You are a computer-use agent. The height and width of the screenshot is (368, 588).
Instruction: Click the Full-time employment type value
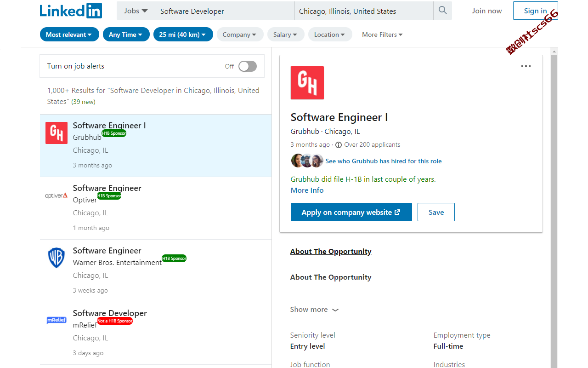[x=448, y=346]
